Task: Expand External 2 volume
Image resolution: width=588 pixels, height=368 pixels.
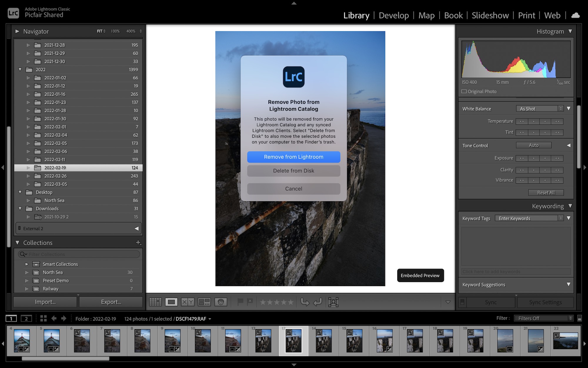Action: click(x=136, y=229)
